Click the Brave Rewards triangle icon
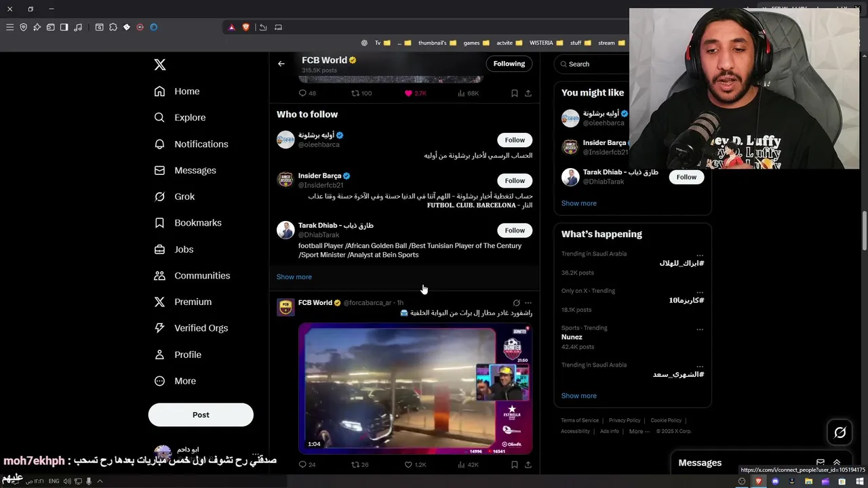 tap(231, 27)
